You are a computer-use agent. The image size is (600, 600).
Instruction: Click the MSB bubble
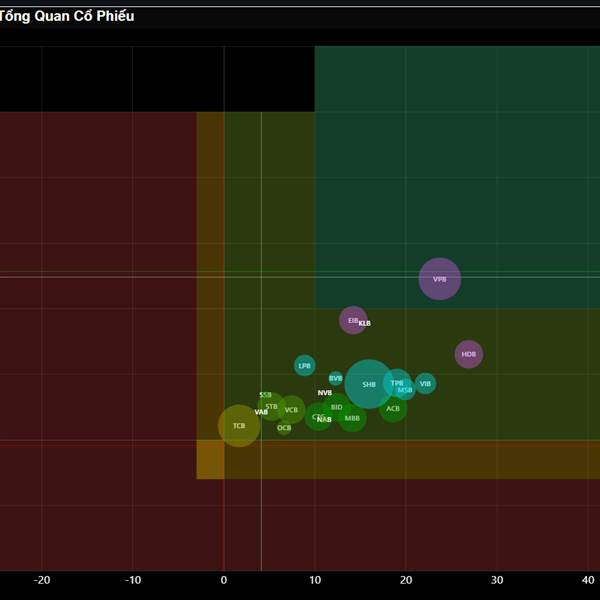(x=405, y=390)
